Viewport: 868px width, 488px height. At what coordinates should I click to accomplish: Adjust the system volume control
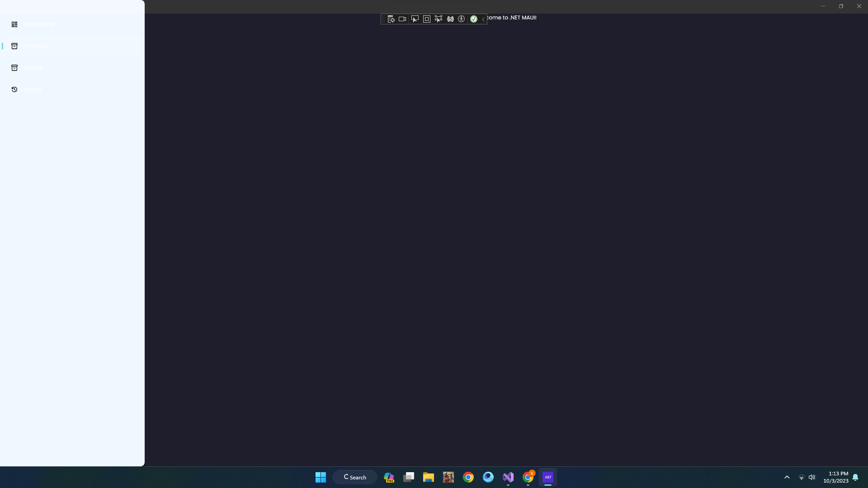click(x=811, y=477)
